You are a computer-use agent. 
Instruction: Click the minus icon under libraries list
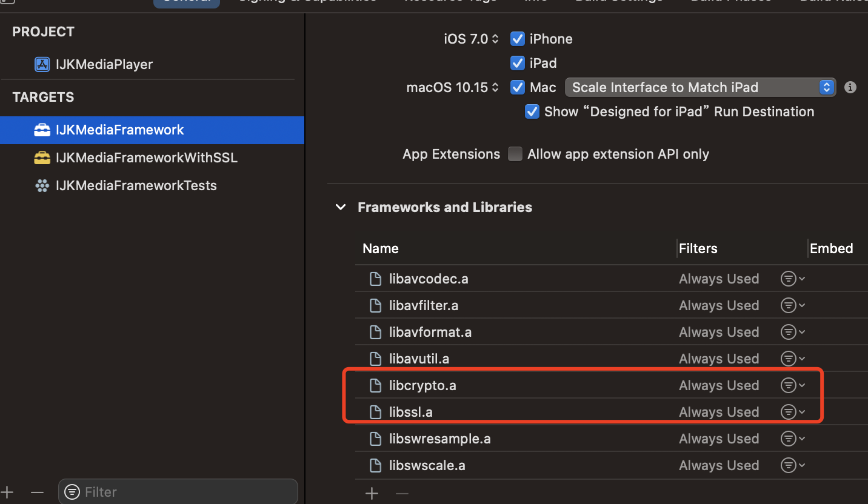[402, 494]
